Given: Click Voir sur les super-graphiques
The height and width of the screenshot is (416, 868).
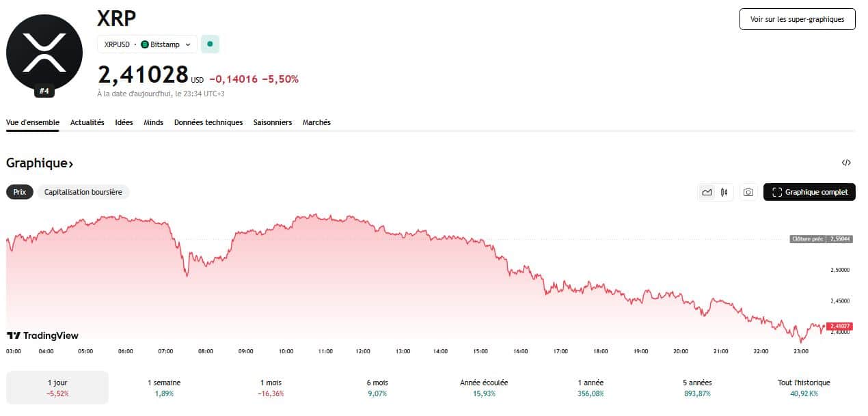Looking at the screenshot, I should click(797, 19).
